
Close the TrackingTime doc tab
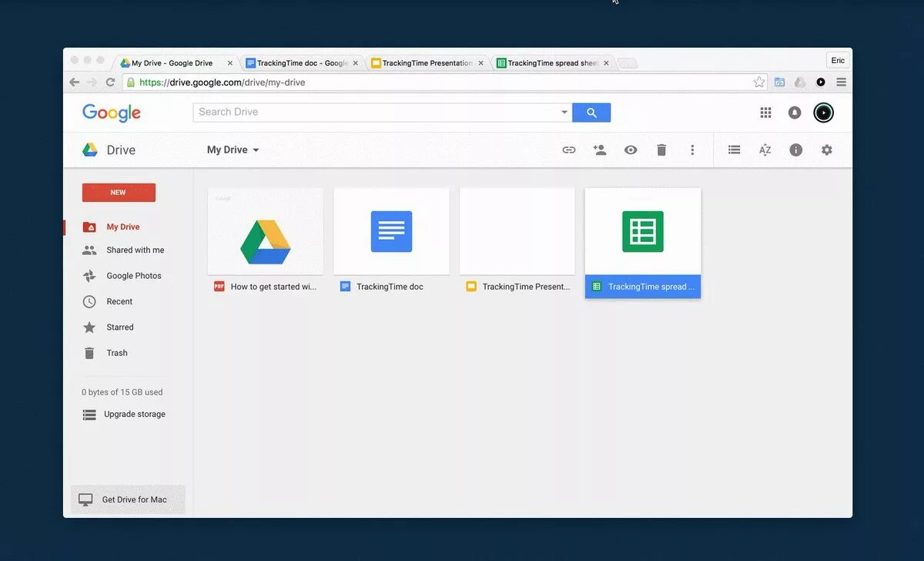click(x=356, y=63)
